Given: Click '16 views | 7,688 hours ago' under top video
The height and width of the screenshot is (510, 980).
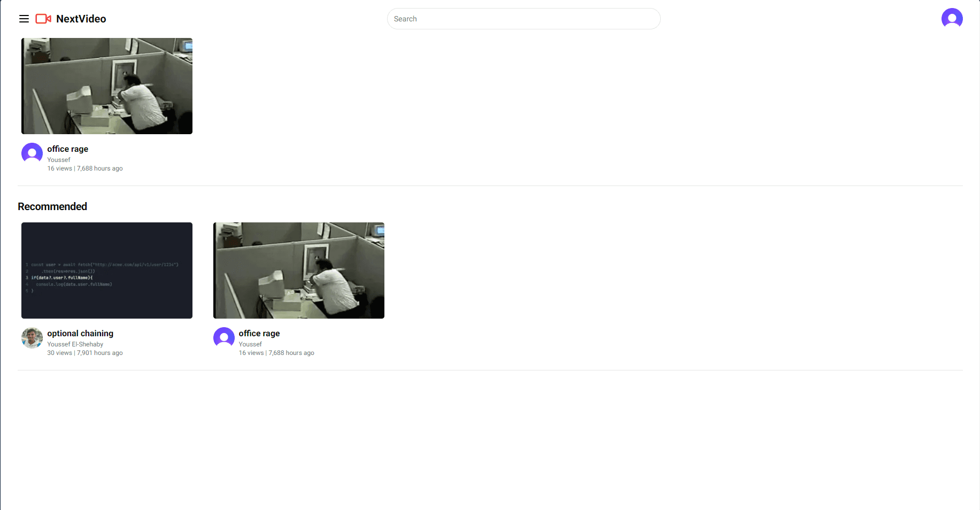Looking at the screenshot, I should (x=85, y=168).
